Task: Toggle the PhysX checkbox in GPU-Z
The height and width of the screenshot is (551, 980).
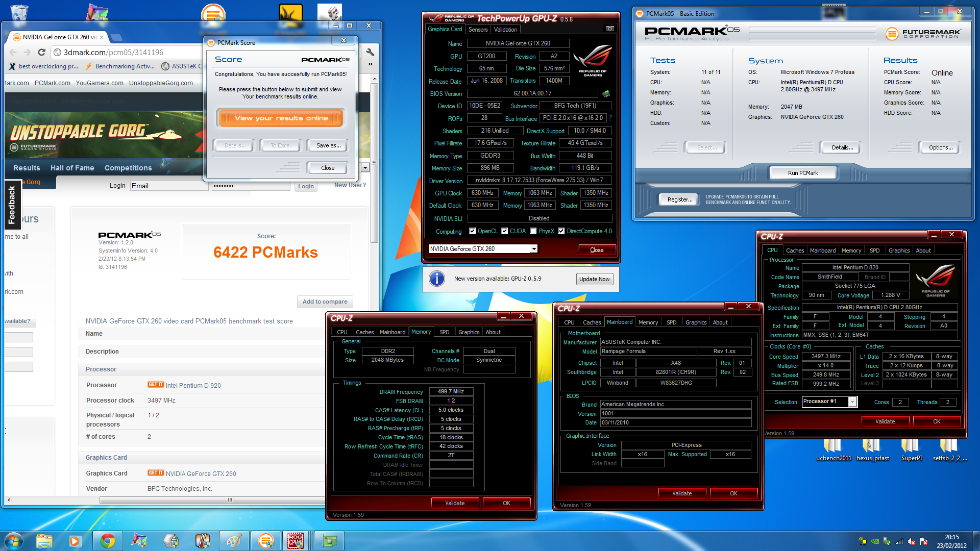Action: 533,231
